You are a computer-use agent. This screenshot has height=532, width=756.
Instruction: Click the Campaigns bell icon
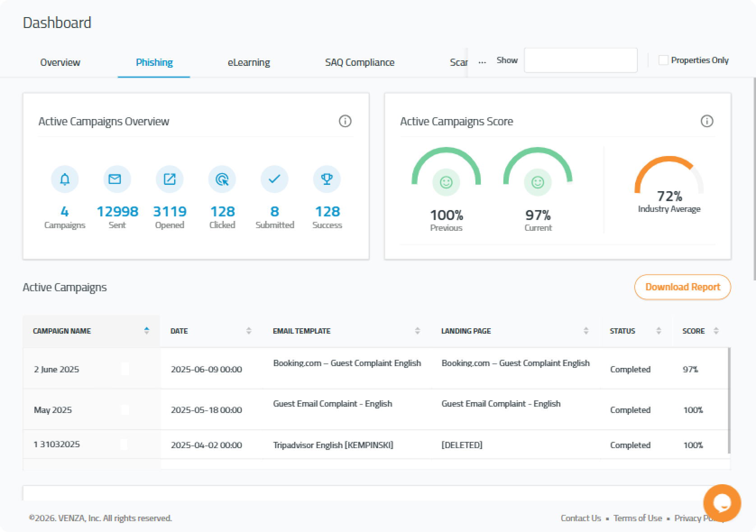click(65, 179)
